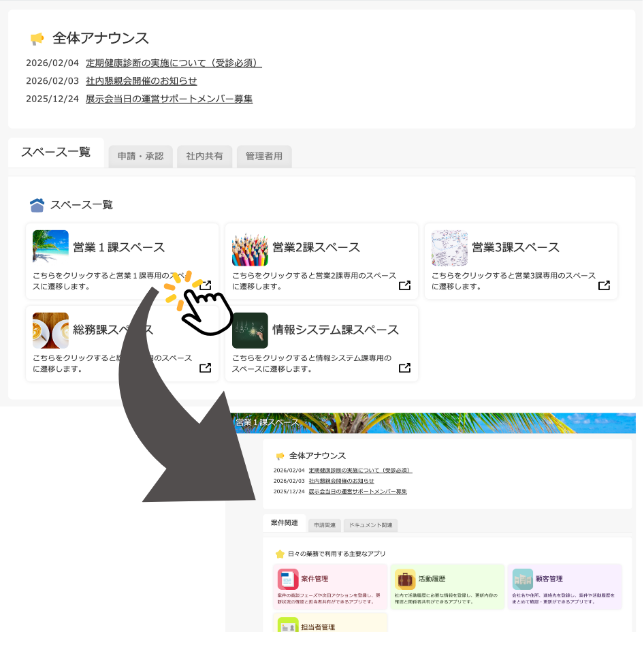Click the colored pencils thumbnail of 営業2課スペース

[x=250, y=247]
